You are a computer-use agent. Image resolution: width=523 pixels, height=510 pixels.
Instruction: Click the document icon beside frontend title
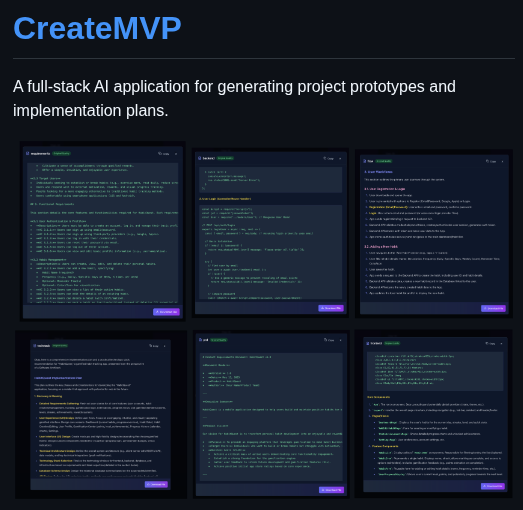click(x=368, y=343)
